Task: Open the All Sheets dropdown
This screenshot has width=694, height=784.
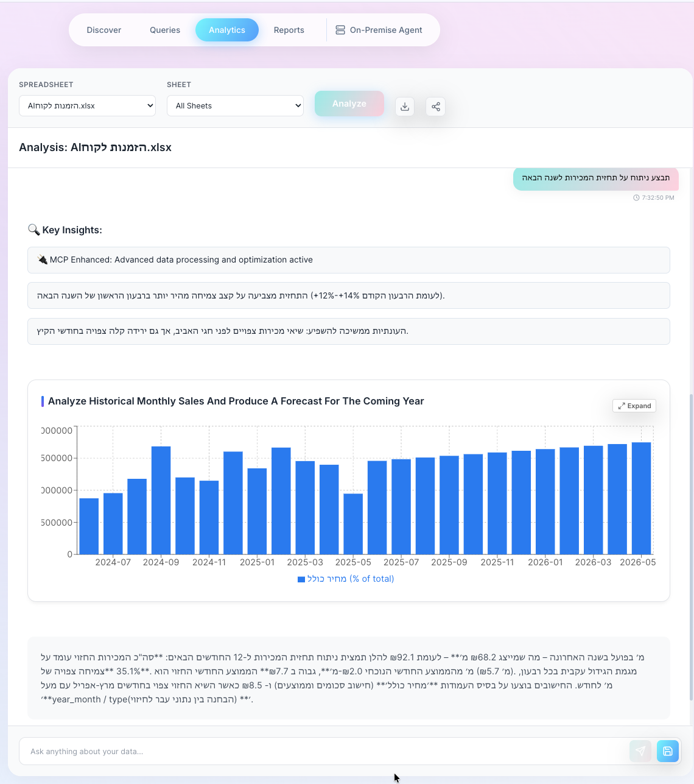Action: [235, 105]
